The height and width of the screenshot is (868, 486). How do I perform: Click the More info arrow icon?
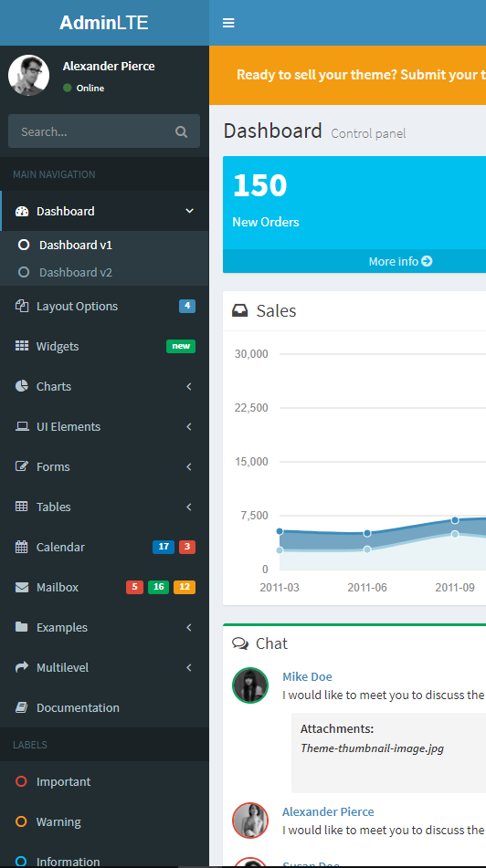[x=427, y=261]
